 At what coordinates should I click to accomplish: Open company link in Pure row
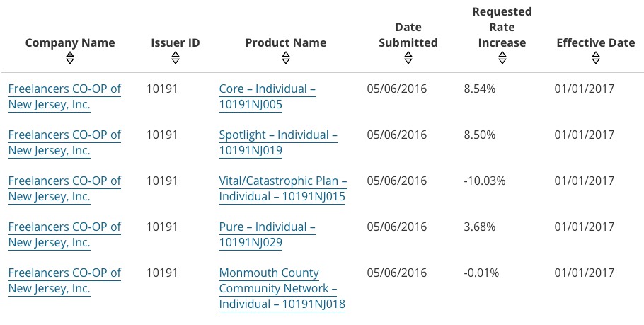64,235
